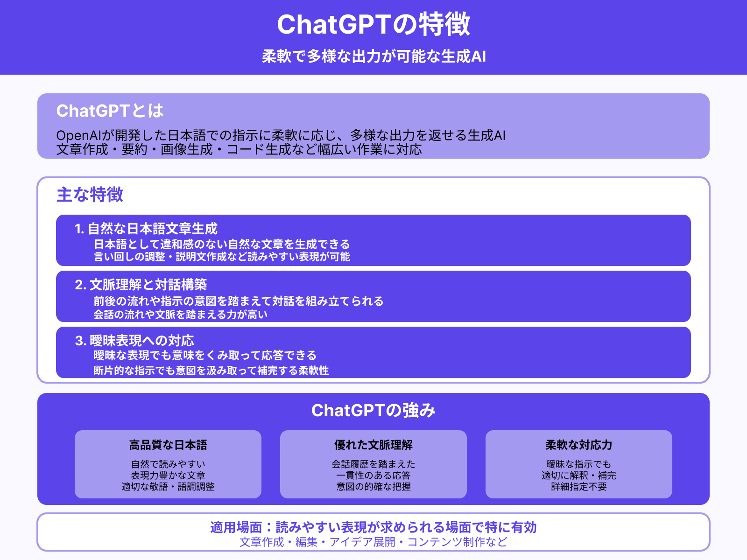This screenshot has height=560, width=747.
Task: Open the ChatGPTの強み section
Action: point(373,411)
